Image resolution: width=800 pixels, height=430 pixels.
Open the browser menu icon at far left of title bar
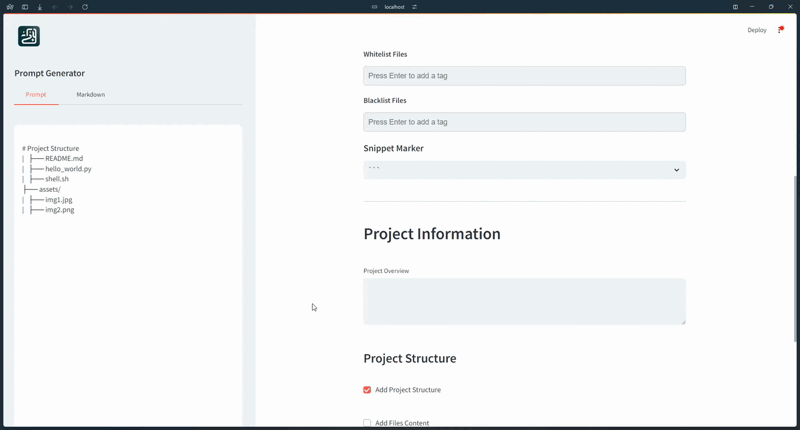10,7
